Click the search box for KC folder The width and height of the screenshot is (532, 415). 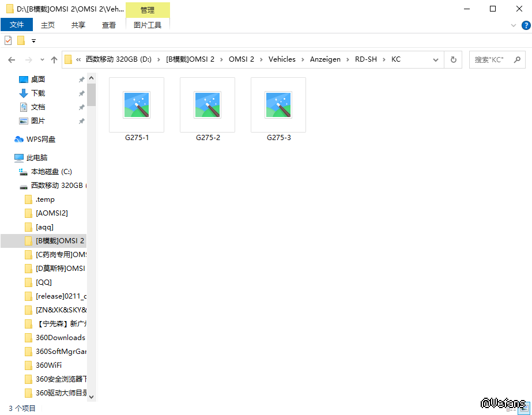pyautogui.click(x=493, y=59)
